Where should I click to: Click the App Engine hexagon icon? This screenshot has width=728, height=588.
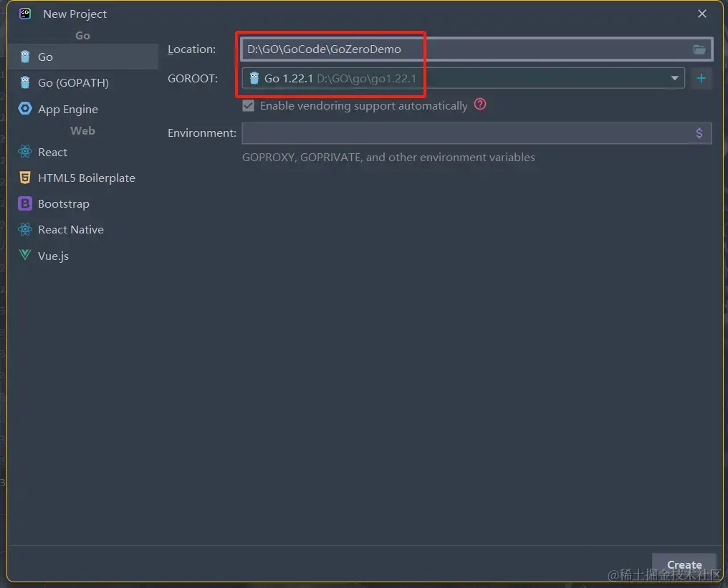[25, 109]
